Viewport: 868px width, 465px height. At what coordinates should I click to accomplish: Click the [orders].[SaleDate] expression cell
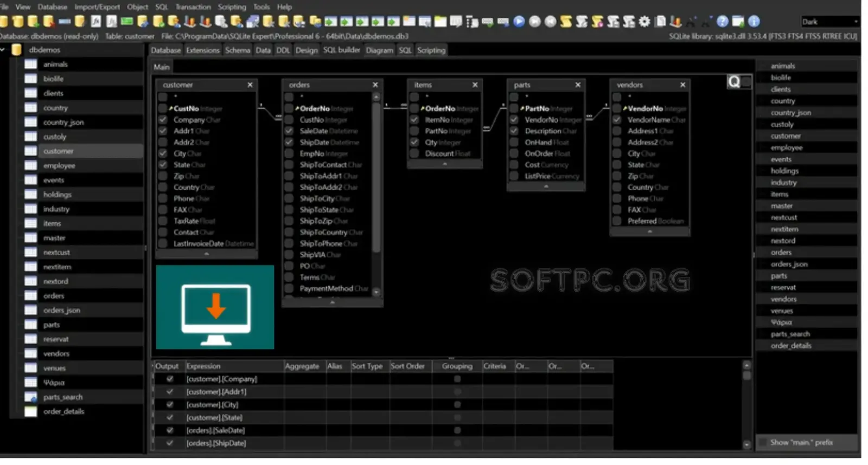pyautogui.click(x=234, y=431)
